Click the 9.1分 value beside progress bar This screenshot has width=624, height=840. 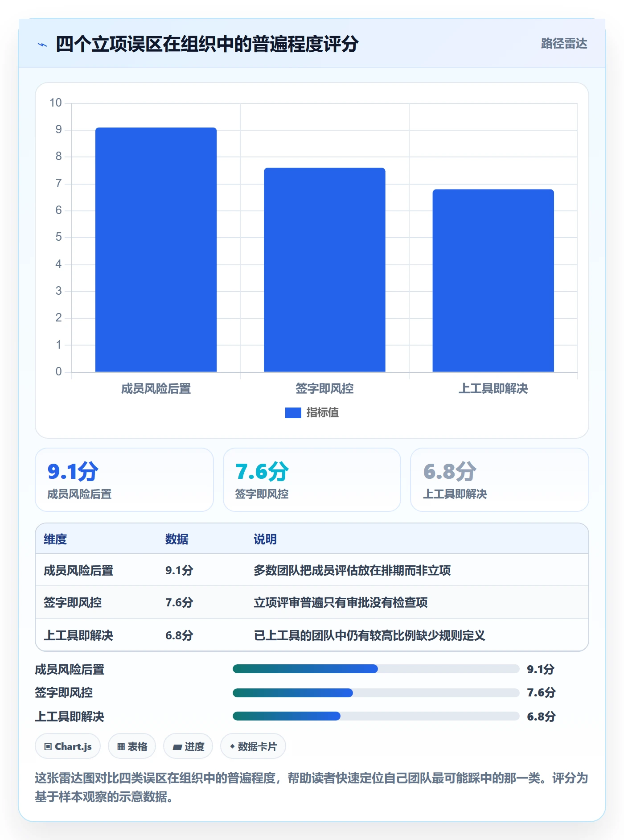click(x=541, y=669)
